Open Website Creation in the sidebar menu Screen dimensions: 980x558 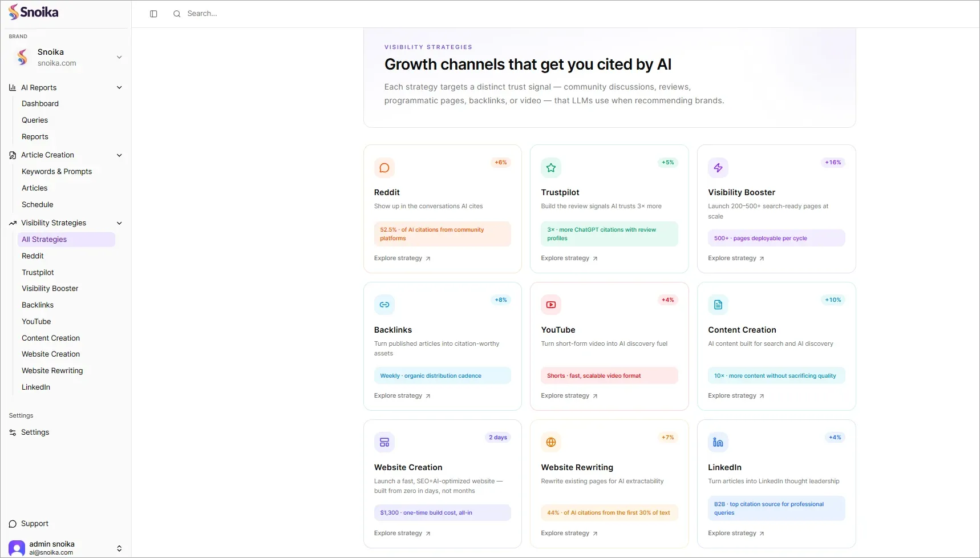coord(50,354)
